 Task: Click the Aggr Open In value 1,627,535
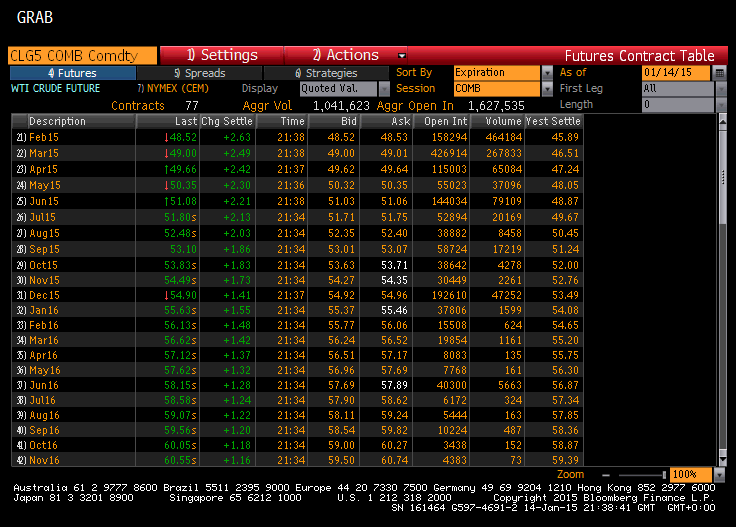click(x=496, y=106)
